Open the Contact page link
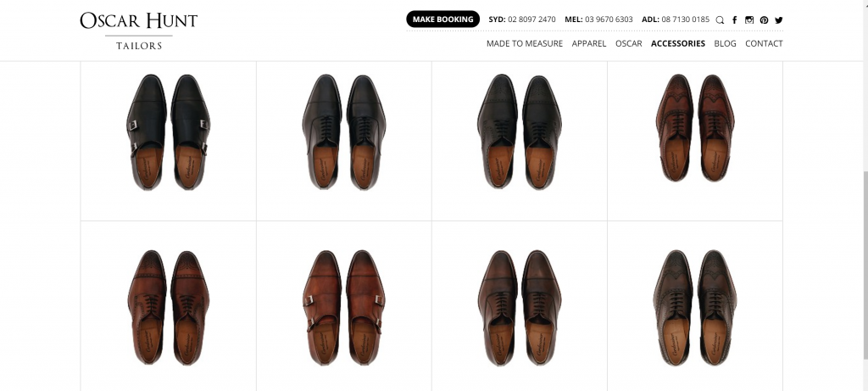Screen dimensions: 868x391 point(764,43)
